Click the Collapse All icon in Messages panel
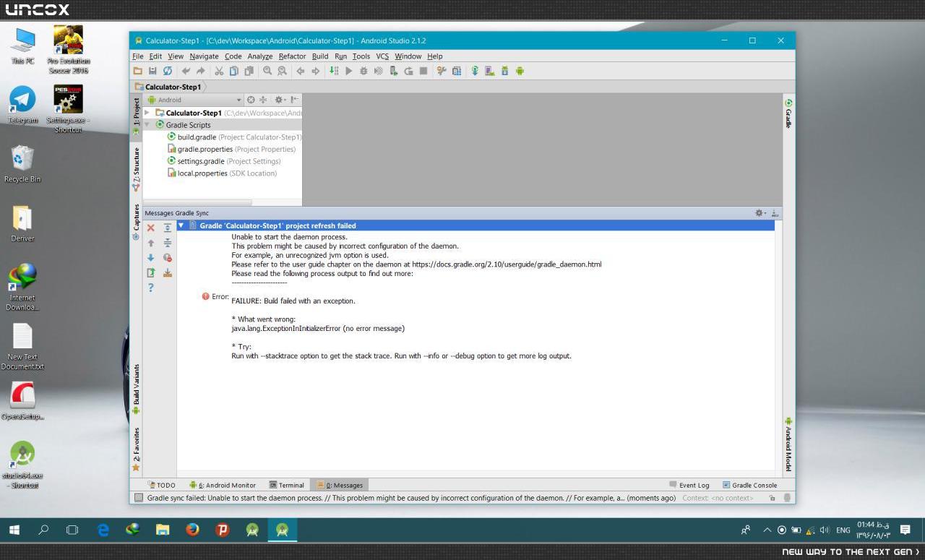925x560 pixels. 167,243
